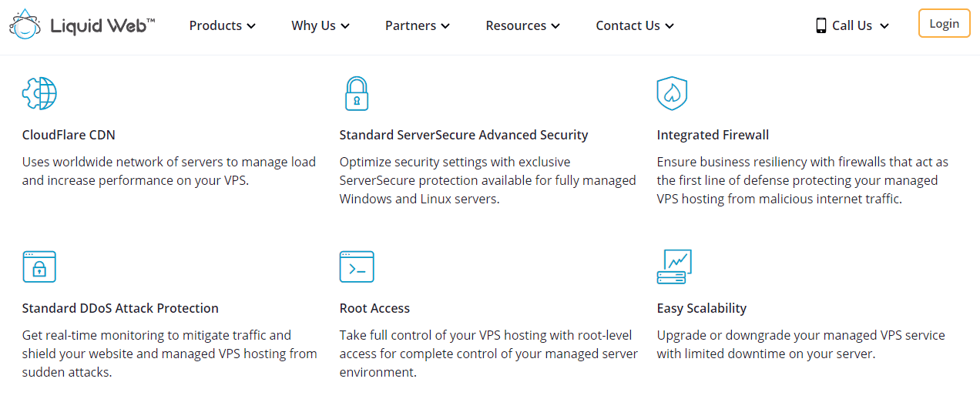Viewport: 980px width, 399px height.
Task: Select the Easy Scalability heading
Action: tap(702, 308)
